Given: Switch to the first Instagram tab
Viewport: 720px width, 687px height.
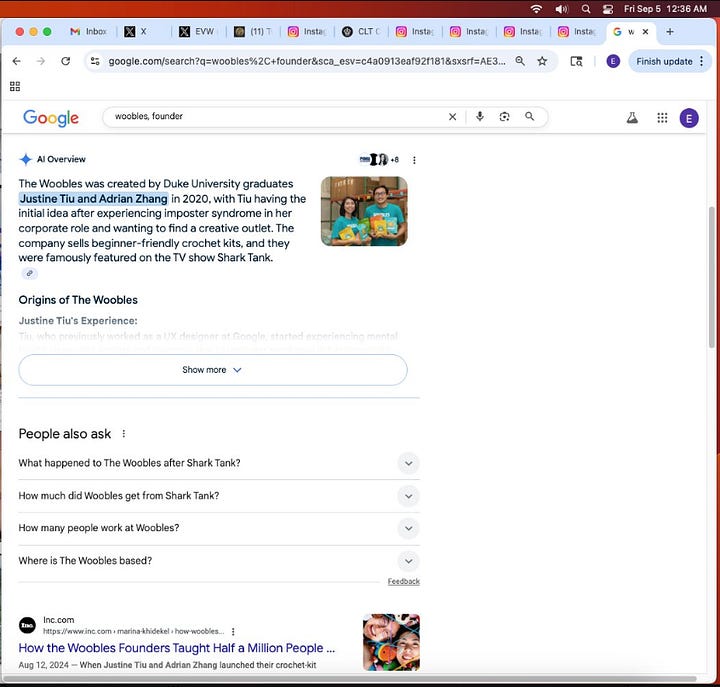Looking at the screenshot, I should click(306, 32).
